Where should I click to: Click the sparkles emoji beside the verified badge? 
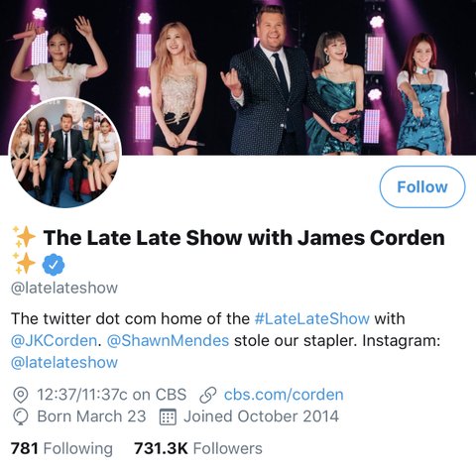click(x=24, y=264)
